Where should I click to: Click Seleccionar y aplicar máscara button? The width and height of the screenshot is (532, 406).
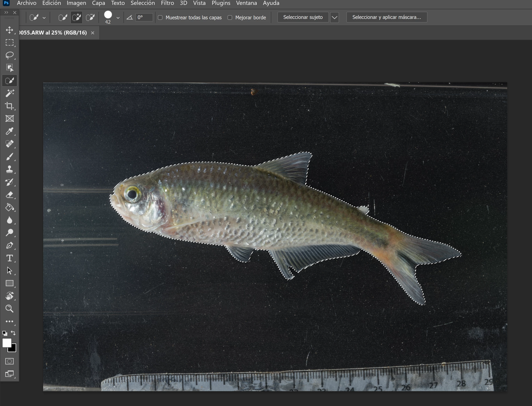[386, 17]
